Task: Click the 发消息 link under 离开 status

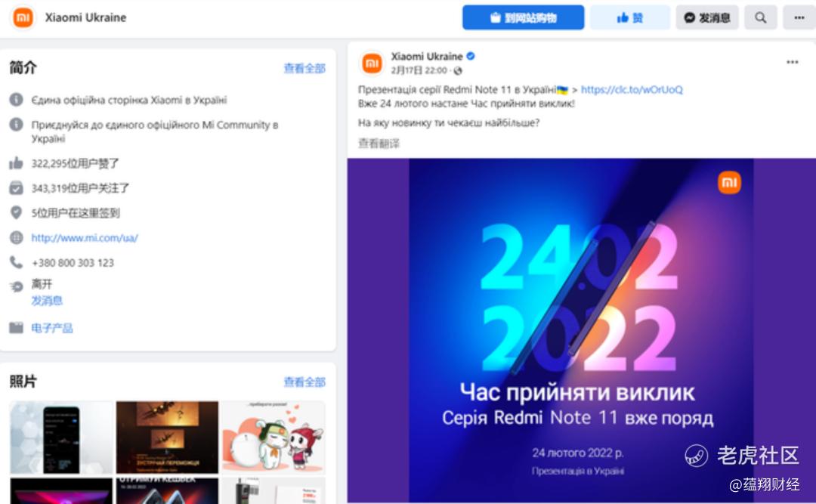Action: click(x=47, y=301)
